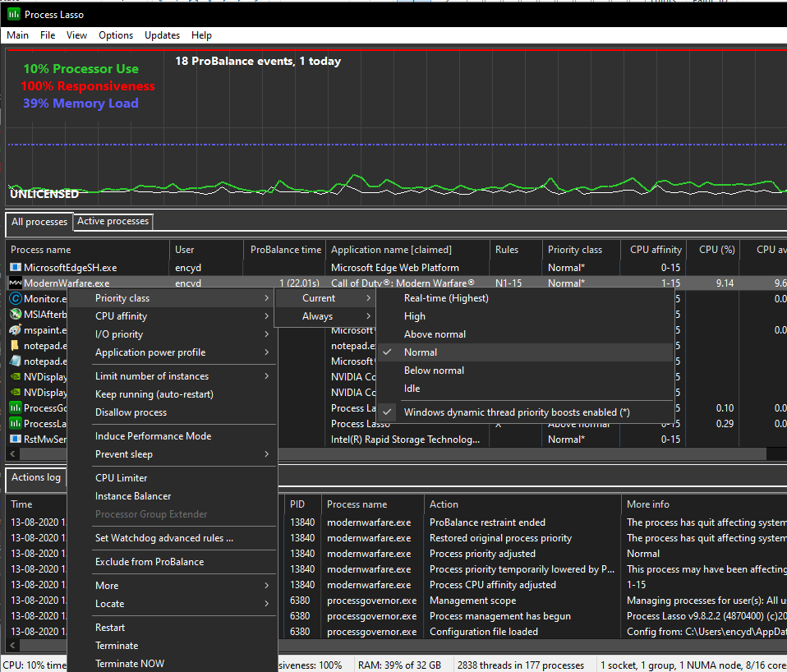This screenshot has height=672, width=787.
Task: Select Restart in context menu
Action: coord(173,628)
